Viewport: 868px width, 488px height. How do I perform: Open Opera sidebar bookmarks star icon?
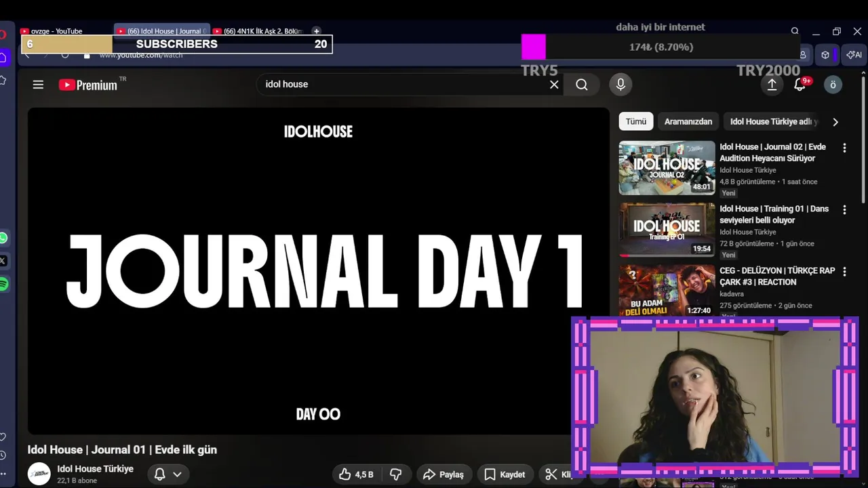(x=3, y=81)
